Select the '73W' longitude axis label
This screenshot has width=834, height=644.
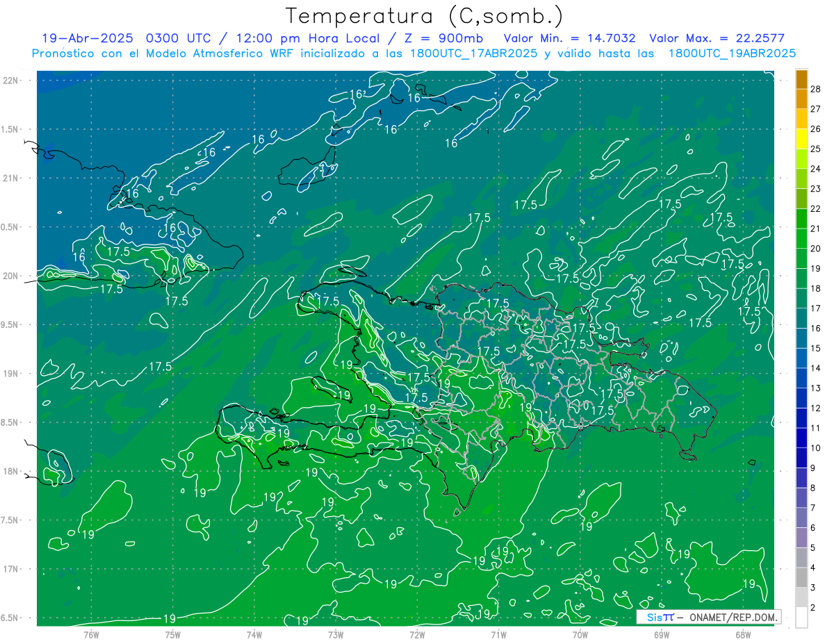336,634
